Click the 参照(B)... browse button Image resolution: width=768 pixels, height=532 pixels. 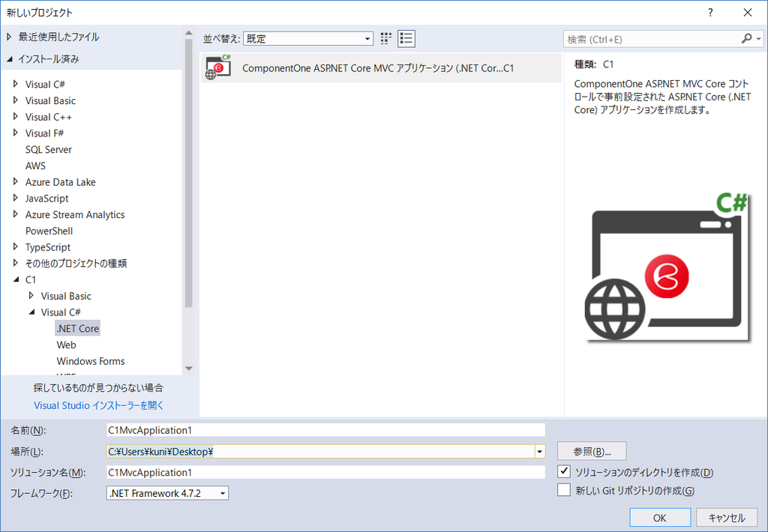coord(592,451)
